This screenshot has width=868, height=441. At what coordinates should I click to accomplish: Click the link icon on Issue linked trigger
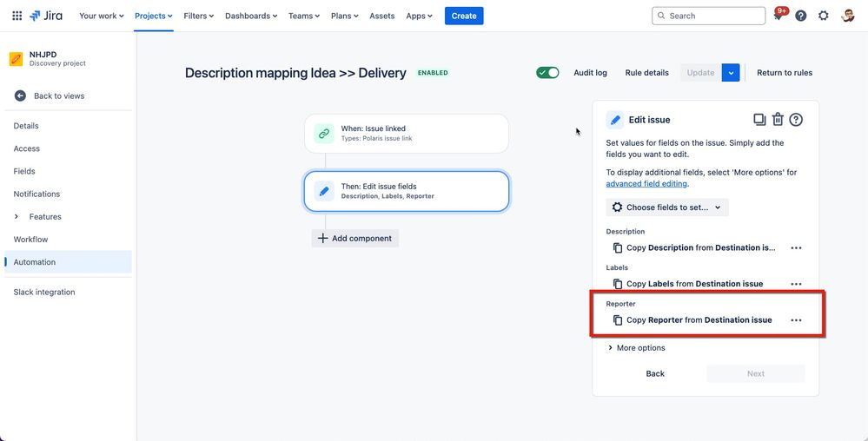tap(324, 134)
